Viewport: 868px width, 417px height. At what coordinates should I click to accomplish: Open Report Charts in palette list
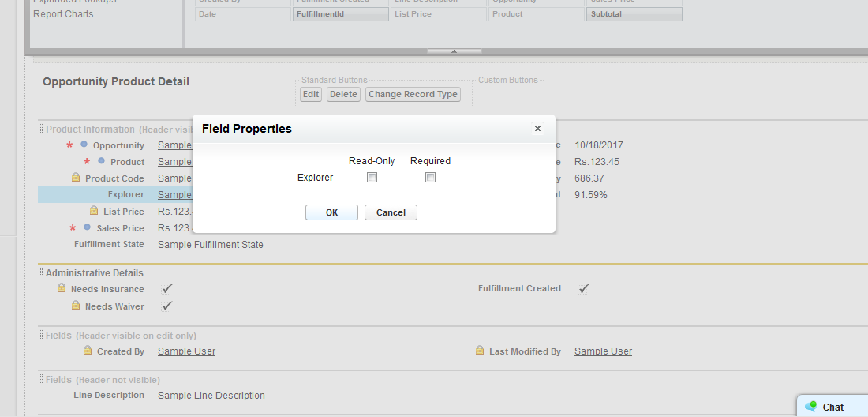[x=63, y=14]
